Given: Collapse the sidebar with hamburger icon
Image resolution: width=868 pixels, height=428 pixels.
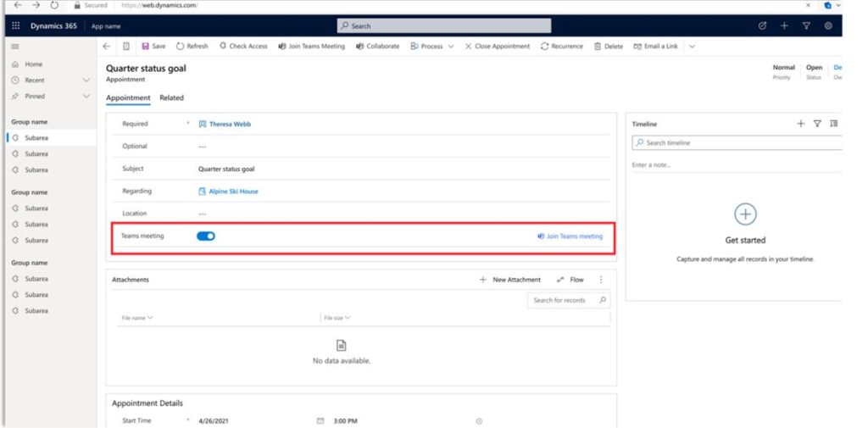Looking at the screenshot, I should tap(15, 47).
